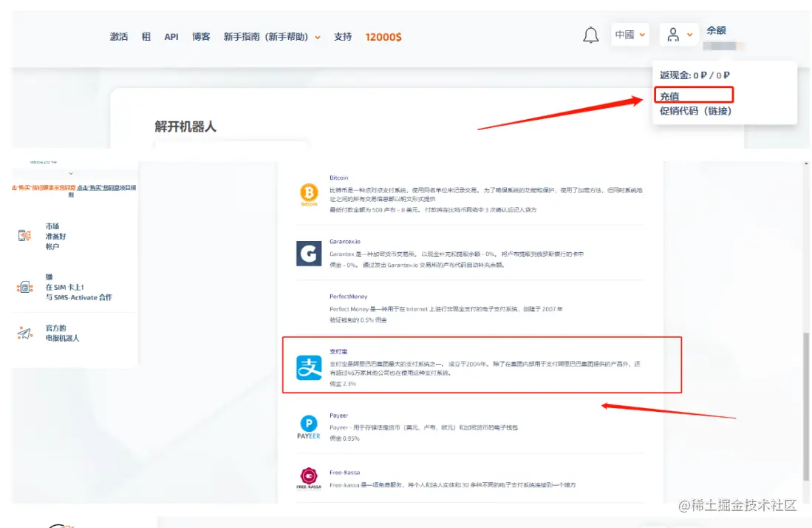Click the 12000$ promo link
This screenshot has height=528, width=812.
[x=383, y=37]
